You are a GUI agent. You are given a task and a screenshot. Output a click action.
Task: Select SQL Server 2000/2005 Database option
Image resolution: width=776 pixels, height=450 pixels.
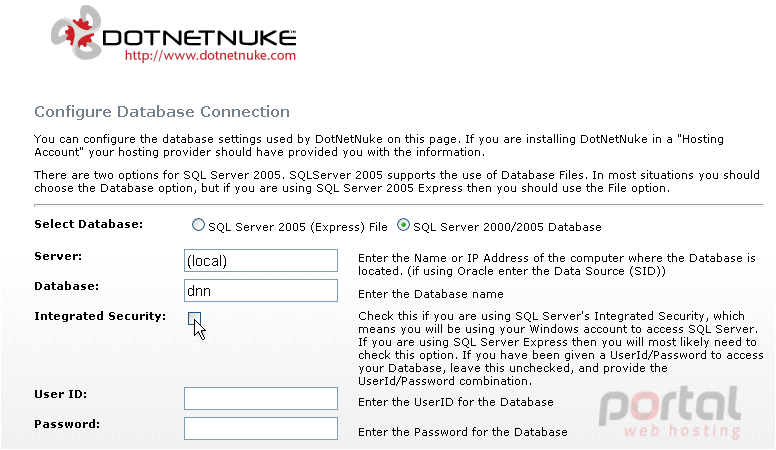coord(403,225)
